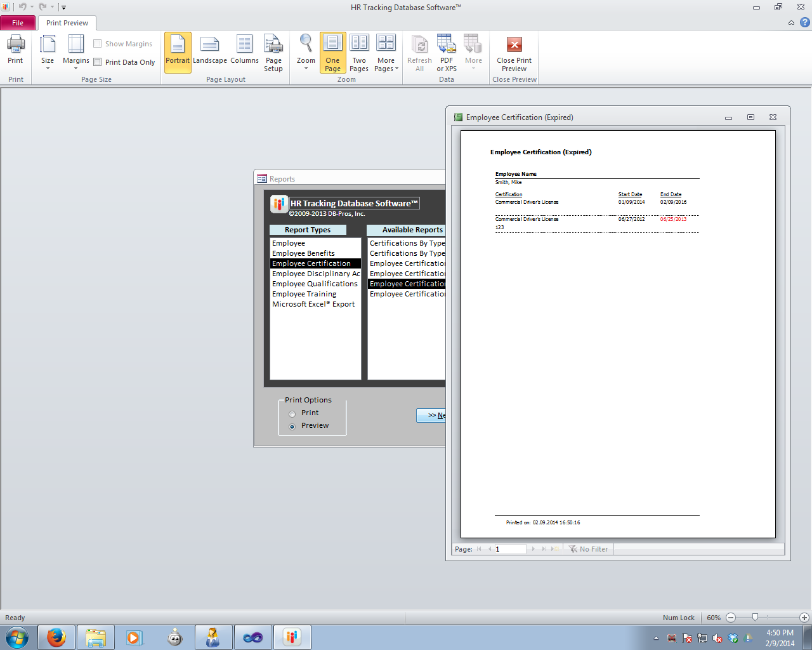Select Employee Disciplinary report type

[315, 274]
